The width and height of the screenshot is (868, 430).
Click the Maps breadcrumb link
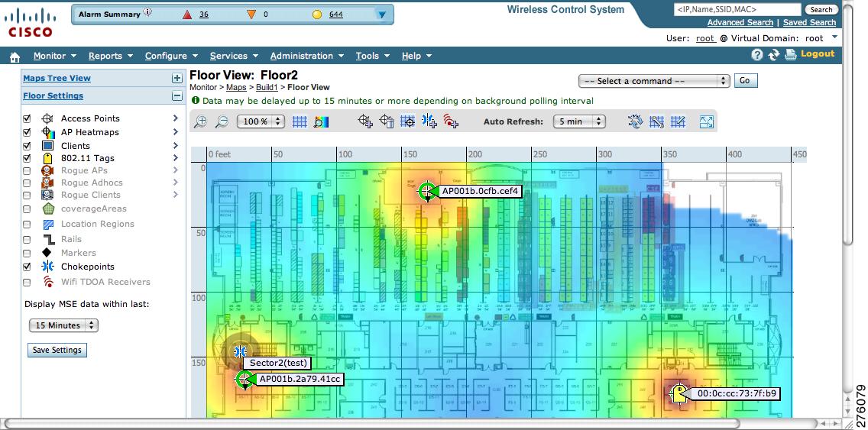point(236,87)
